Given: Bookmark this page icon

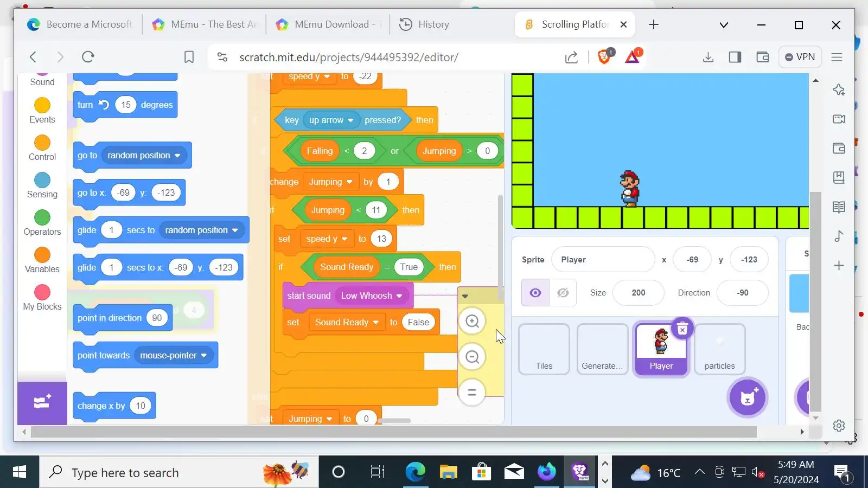Looking at the screenshot, I should coord(189,57).
